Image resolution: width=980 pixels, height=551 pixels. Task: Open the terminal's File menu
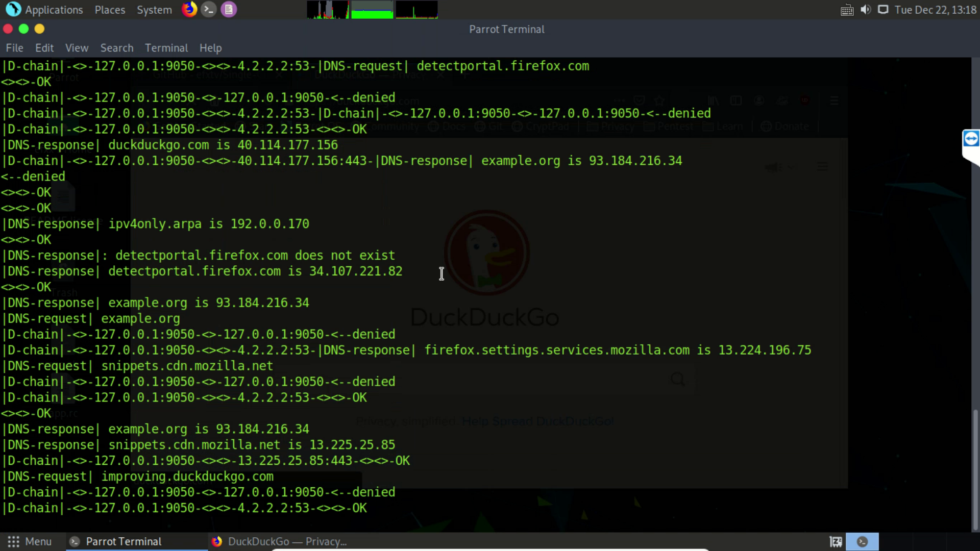tap(14, 48)
